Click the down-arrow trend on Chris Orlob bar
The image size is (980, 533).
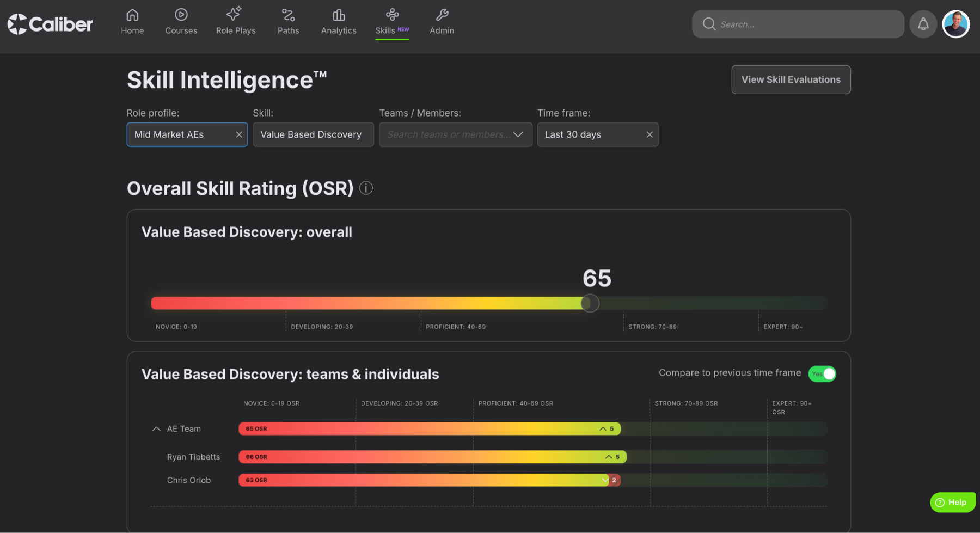click(x=605, y=480)
